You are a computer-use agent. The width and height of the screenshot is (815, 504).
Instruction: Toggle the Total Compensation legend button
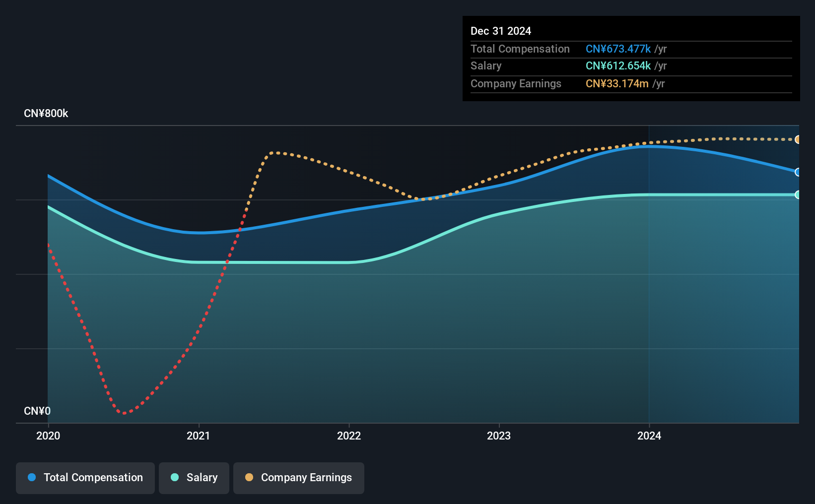click(85, 478)
